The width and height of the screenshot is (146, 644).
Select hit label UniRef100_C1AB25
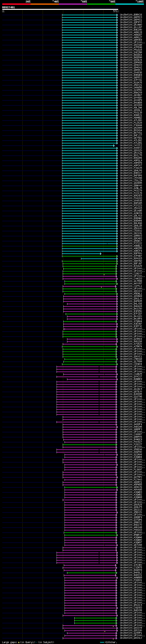(x=131, y=374)
